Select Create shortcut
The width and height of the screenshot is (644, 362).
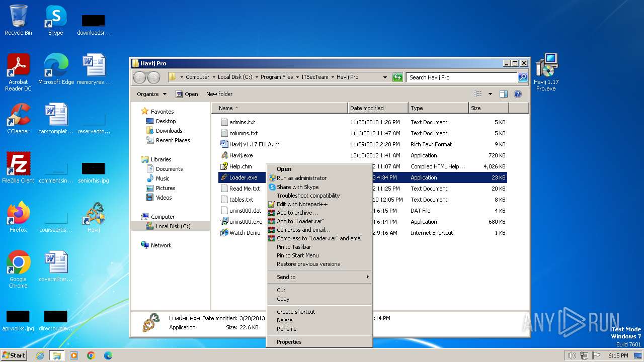point(319,312)
